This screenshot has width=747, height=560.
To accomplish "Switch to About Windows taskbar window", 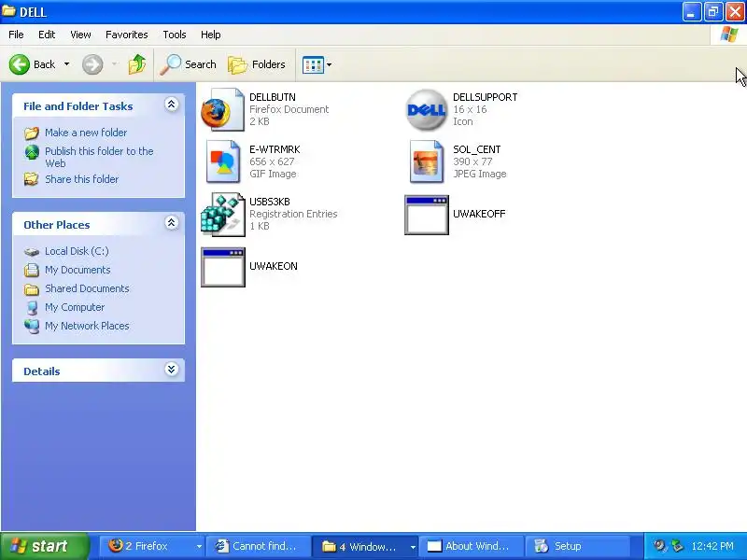I will click(x=472, y=546).
